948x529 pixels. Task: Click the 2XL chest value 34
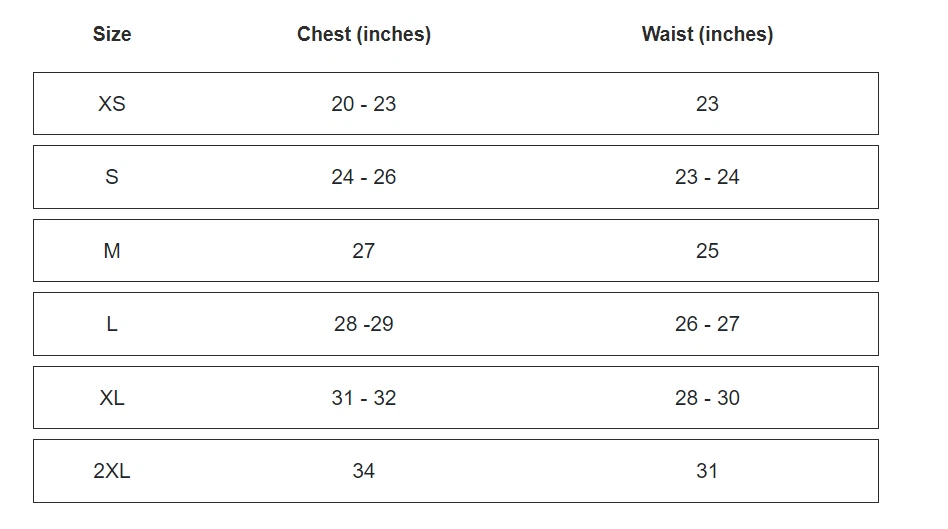(364, 471)
